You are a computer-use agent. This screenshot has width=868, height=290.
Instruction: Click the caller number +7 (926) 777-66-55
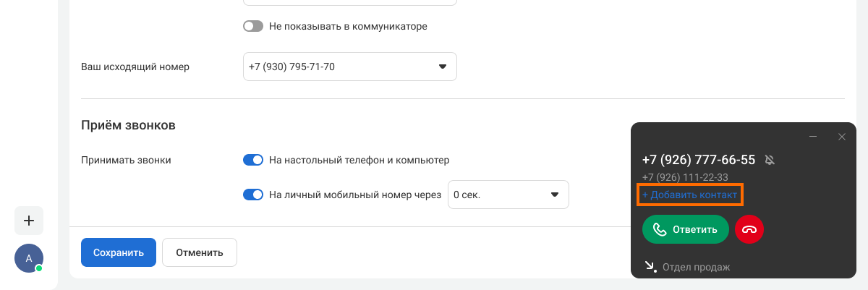coord(699,160)
